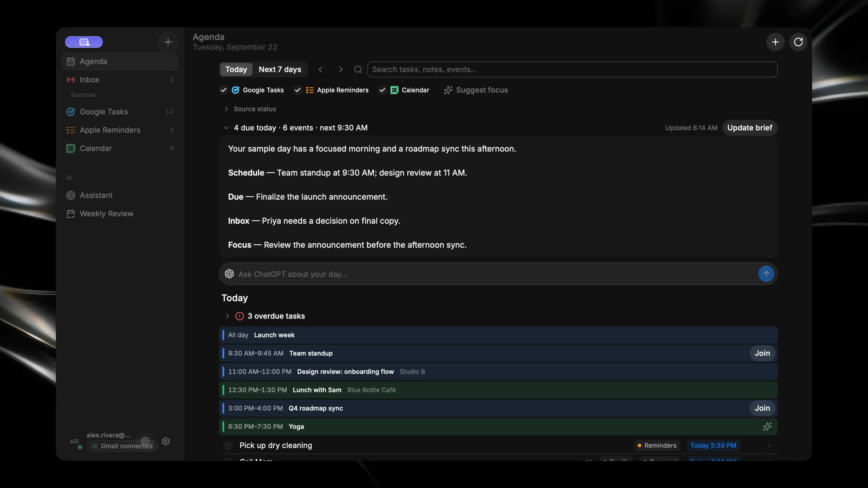Open the Yoga event row
The image size is (868, 488).
point(498,426)
